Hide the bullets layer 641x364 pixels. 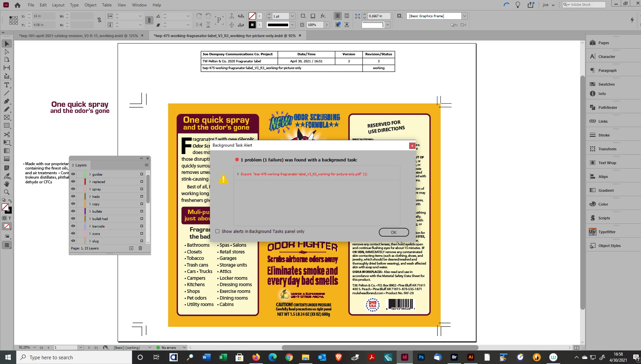(73, 211)
